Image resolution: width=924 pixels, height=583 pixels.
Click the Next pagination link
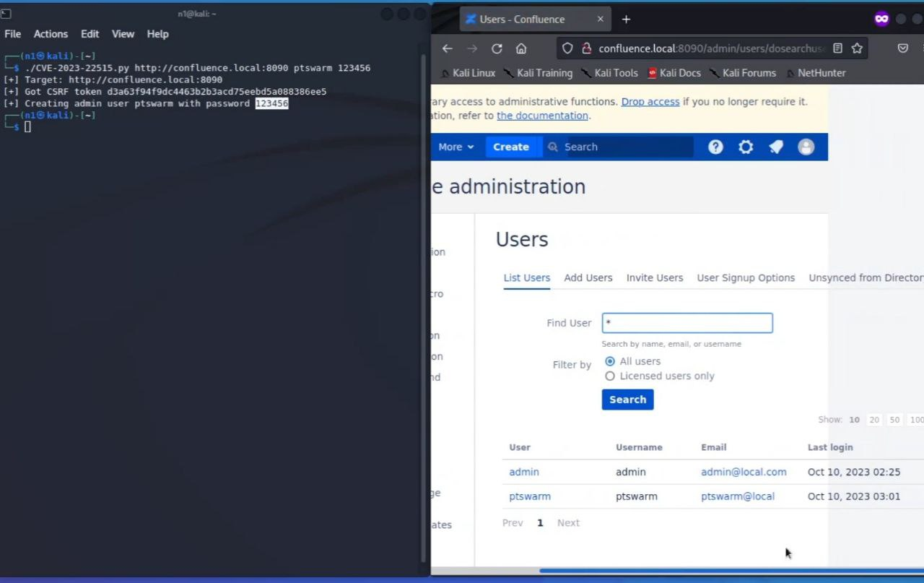[568, 522]
